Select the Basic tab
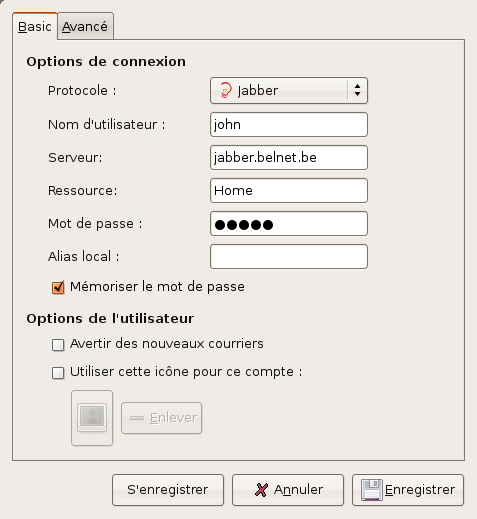 tap(35, 26)
